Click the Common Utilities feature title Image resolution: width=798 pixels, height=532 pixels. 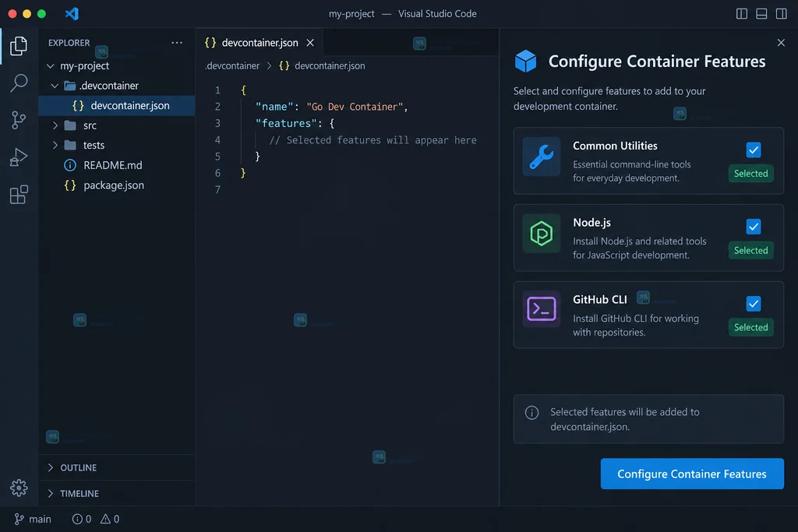(x=615, y=146)
